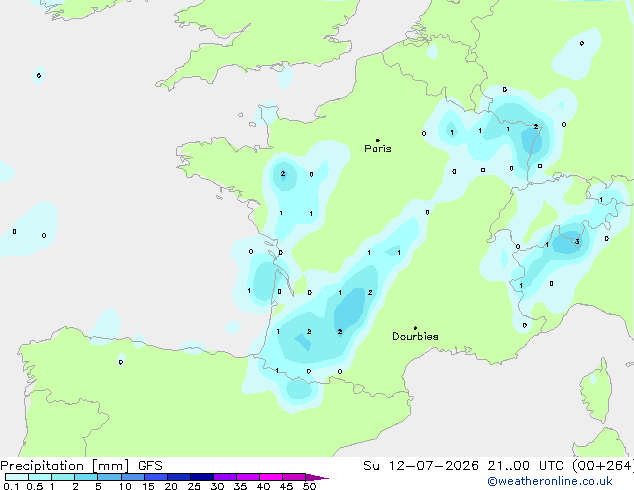Select the legend swatch between 0.1 and 0.5
This screenshot has height=490, width=634.
(x=17, y=477)
